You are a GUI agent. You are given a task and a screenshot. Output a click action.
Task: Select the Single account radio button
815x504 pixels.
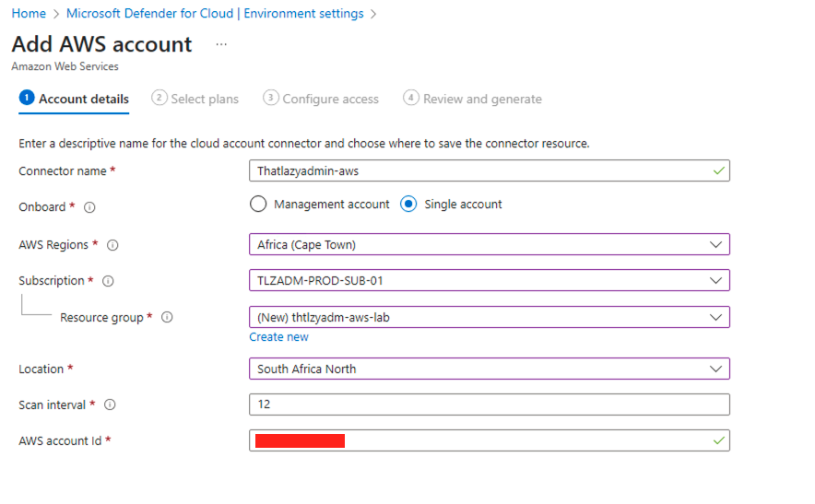[409, 205]
